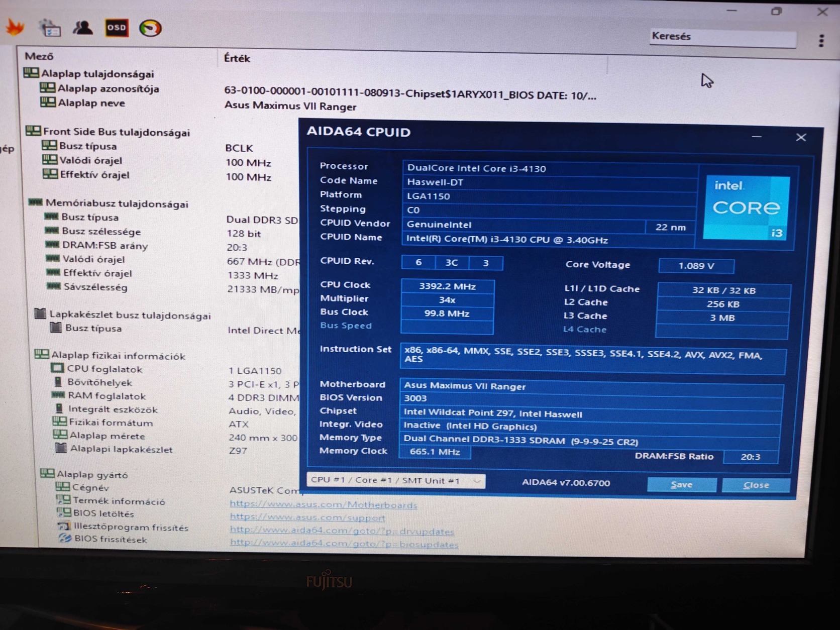Select the Alaplap neve row
Viewport: 840px width, 630px height.
click(83, 103)
